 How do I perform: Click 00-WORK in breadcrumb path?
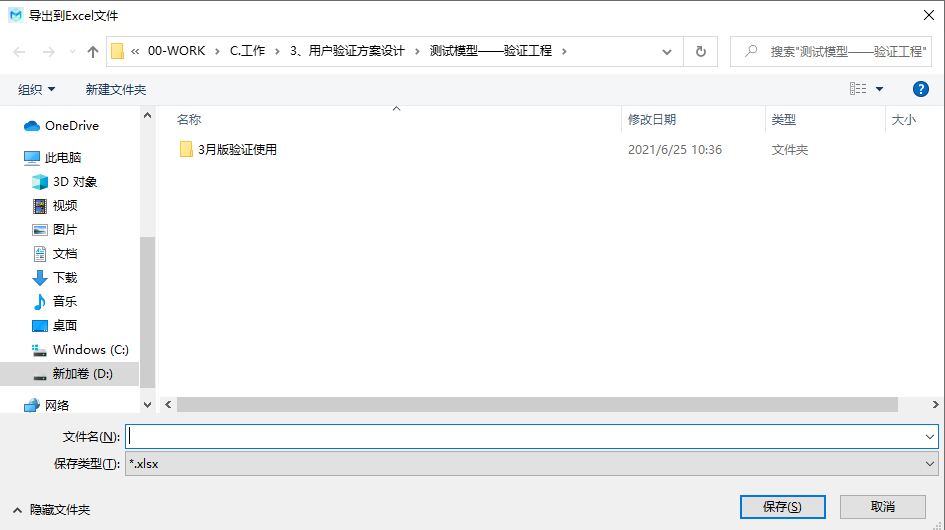pos(177,51)
